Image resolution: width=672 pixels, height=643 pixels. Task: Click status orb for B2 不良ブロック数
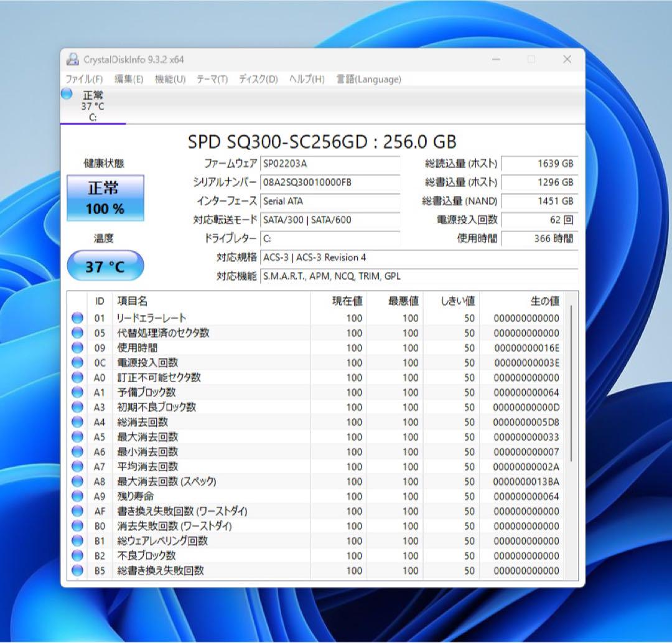[x=78, y=556]
